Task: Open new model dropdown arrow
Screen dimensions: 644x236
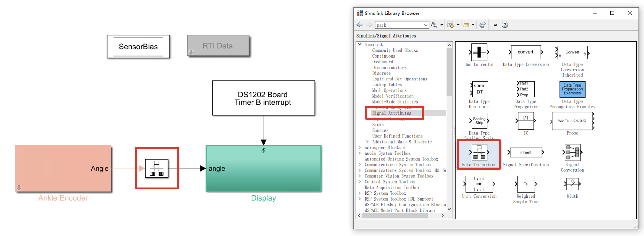Action: [x=458, y=25]
